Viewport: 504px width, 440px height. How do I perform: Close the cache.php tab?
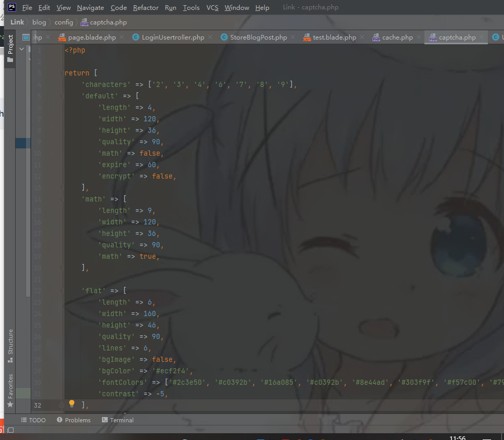click(419, 37)
